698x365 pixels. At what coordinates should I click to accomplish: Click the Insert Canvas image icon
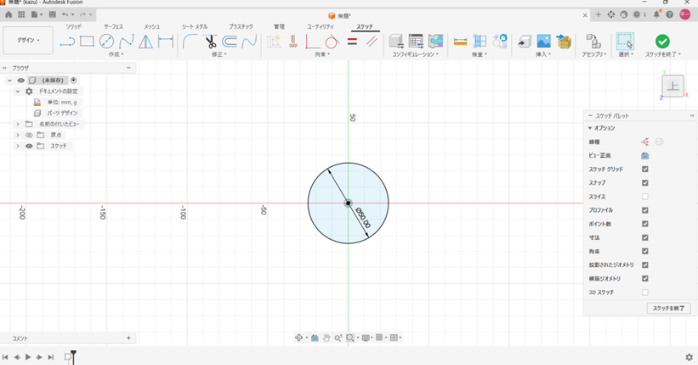coord(544,41)
